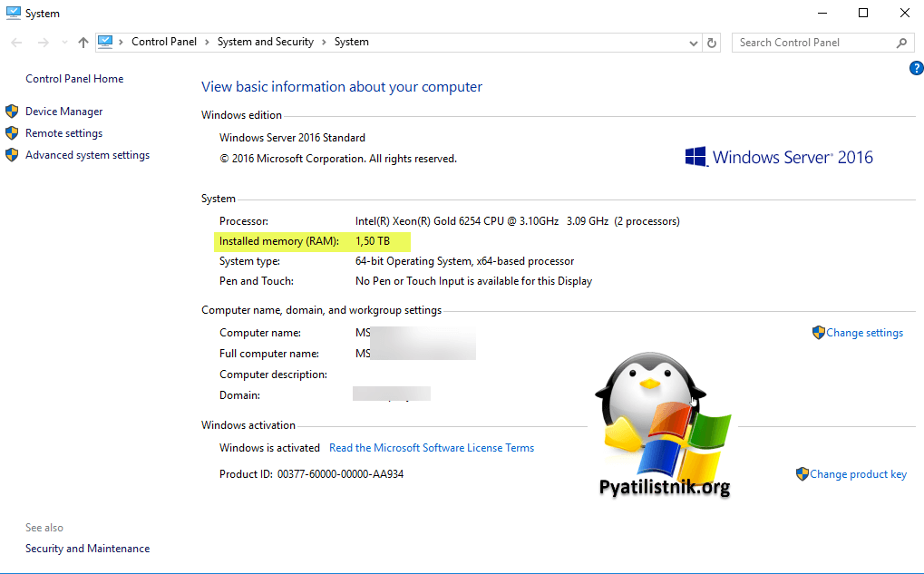Expand the address bar history dropdown
Image resolution: width=924 pixels, height=574 pixels.
point(693,43)
